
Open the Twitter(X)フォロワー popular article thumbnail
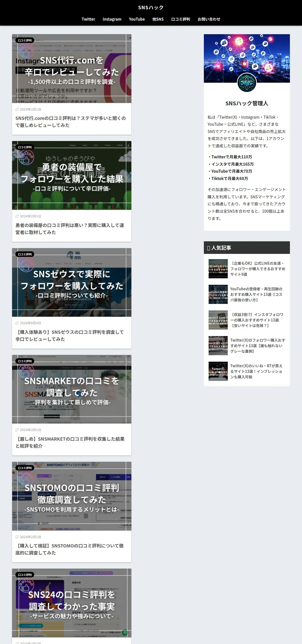pos(218,346)
